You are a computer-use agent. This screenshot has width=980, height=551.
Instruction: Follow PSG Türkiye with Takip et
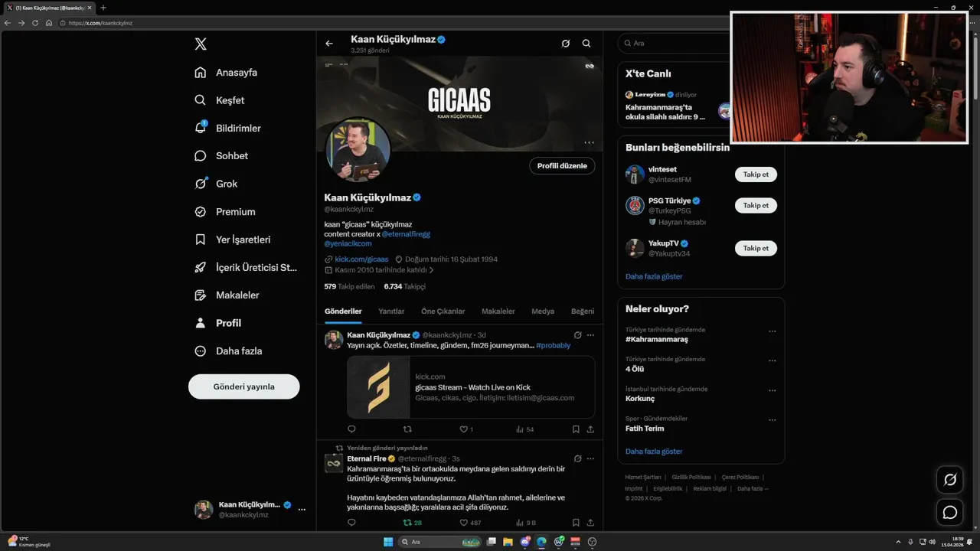[756, 205]
